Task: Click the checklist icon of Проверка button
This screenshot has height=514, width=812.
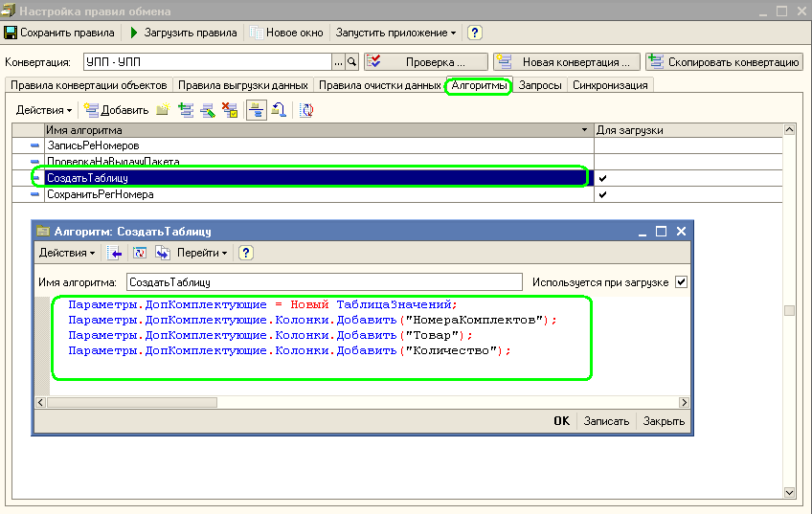Action: pyautogui.click(x=373, y=61)
